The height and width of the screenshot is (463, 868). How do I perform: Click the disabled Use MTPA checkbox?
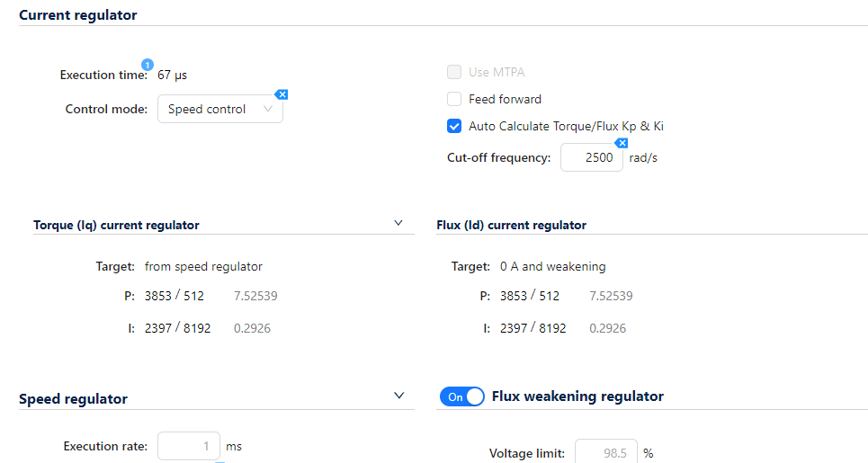[454, 72]
